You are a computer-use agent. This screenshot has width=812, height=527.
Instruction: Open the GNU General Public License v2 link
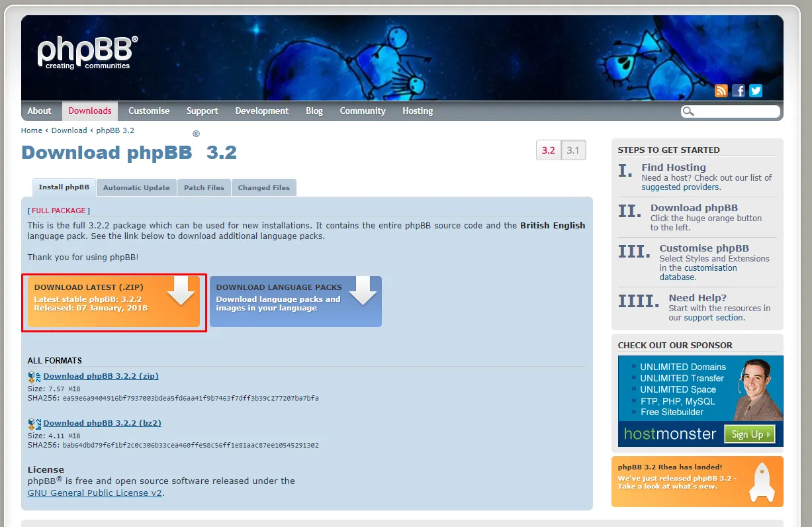[x=95, y=493]
